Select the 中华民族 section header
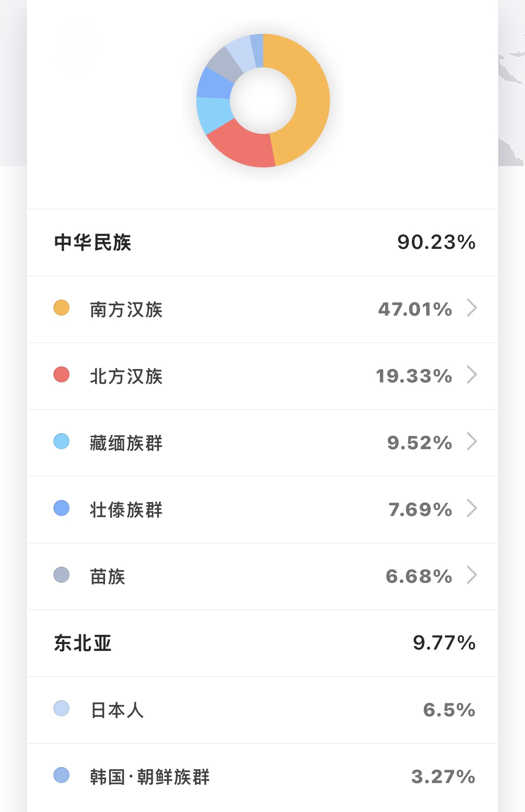 pos(93,243)
